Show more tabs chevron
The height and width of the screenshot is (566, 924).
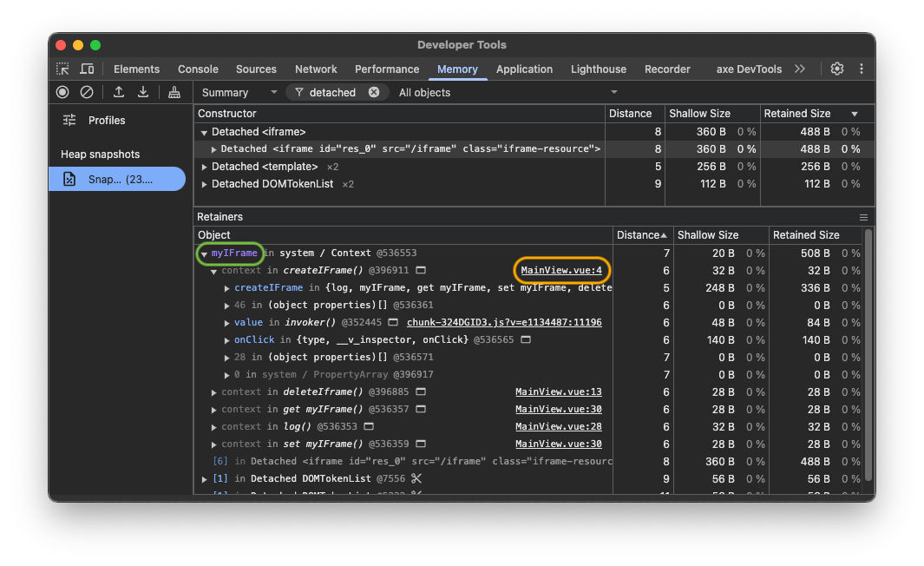(800, 69)
